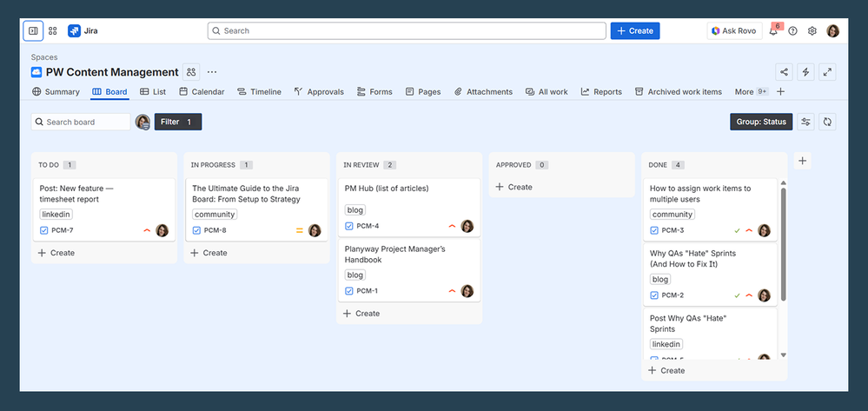Viewport: 868px width, 411px height.
Task: Click the Ask Rovo button
Action: point(734,31)
